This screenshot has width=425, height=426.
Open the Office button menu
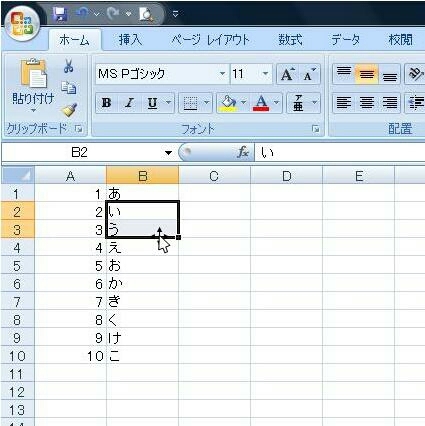(x=22, y=24)
